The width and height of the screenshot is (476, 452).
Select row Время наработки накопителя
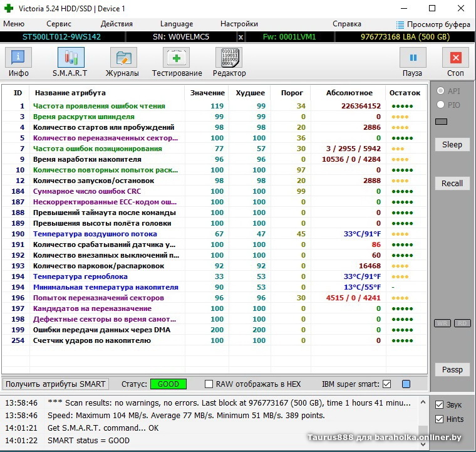coord(214,159)
